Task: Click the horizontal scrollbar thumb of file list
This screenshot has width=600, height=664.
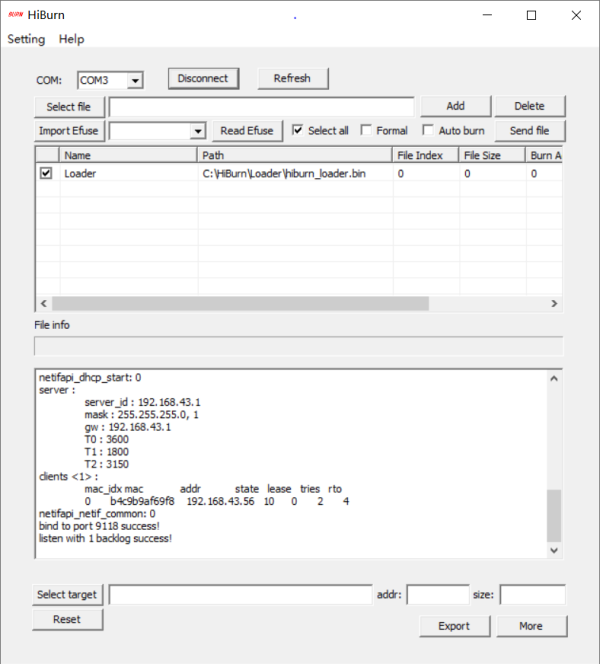Action: click(x=240, y=303)
